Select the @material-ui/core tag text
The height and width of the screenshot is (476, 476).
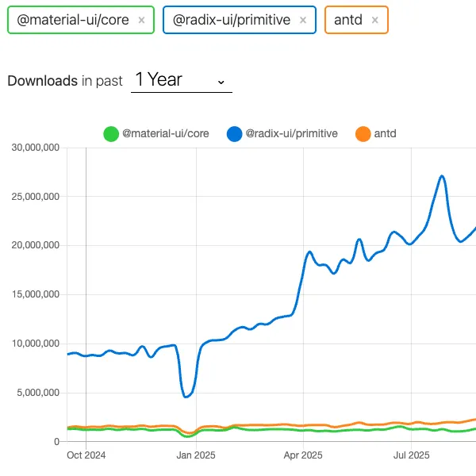(69, 21)
